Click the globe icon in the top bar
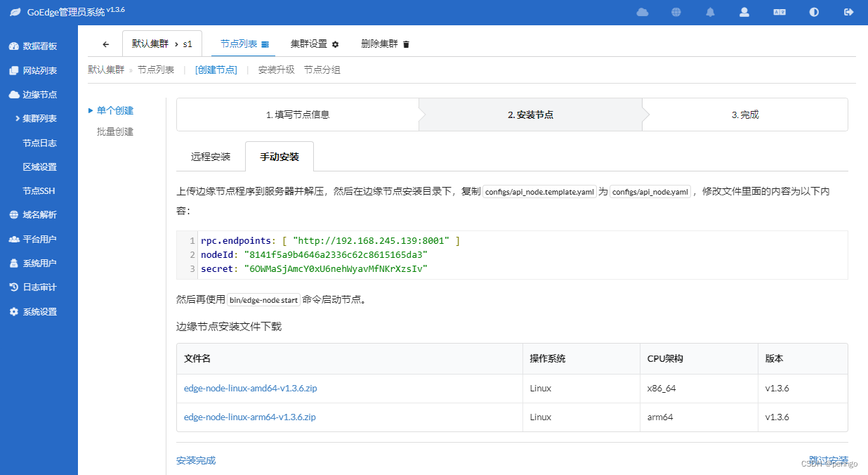The height and width of the screenshot is (475, 868). point(676,13)
